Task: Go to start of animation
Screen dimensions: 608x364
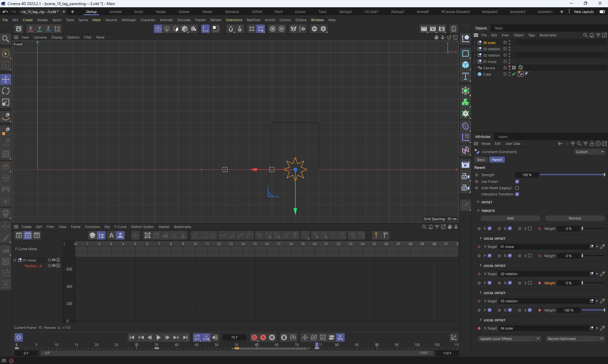Action: [x=132, y=337]
